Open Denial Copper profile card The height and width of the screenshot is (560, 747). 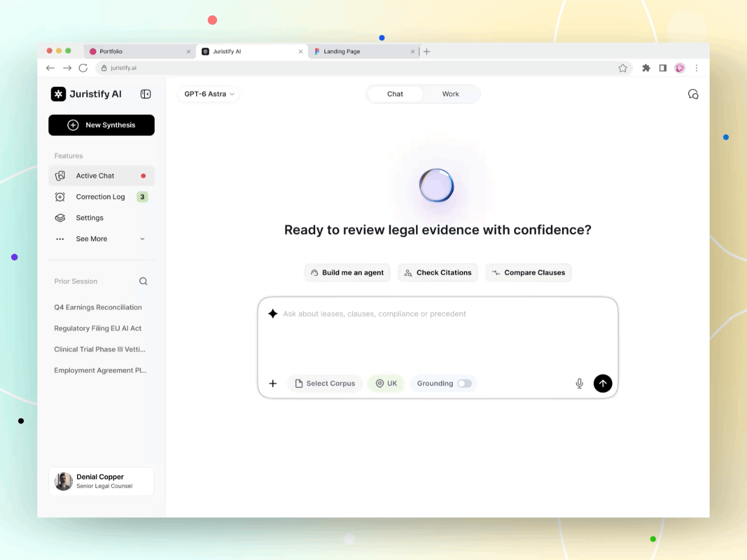102,481
